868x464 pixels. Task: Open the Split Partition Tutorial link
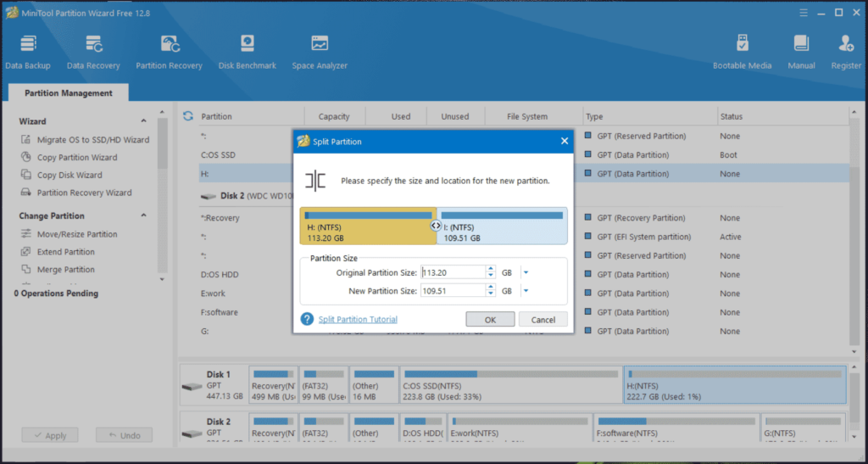coord(358,320)
